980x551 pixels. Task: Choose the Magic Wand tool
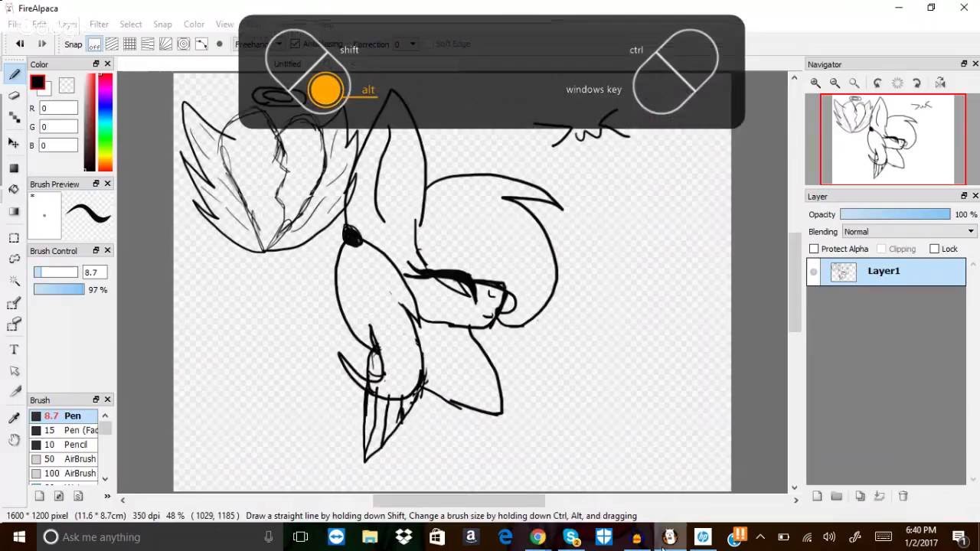coord(14,281)
